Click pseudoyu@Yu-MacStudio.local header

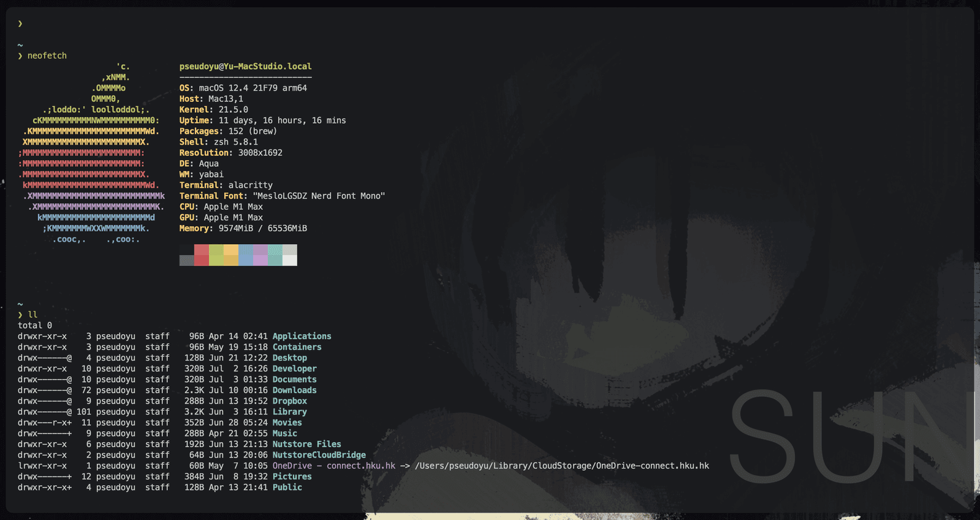[x=245, y=66]
